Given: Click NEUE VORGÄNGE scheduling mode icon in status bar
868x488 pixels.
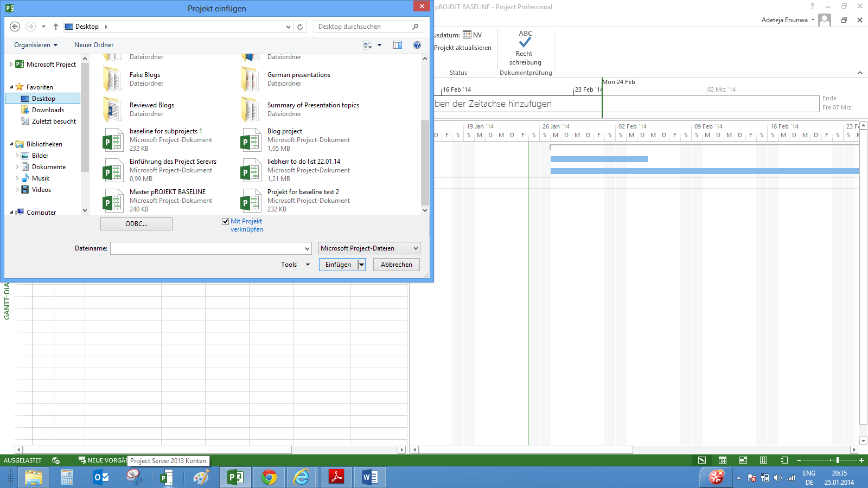Looking at the screenshot, I should pyautogui.click(x=82, y=460).
